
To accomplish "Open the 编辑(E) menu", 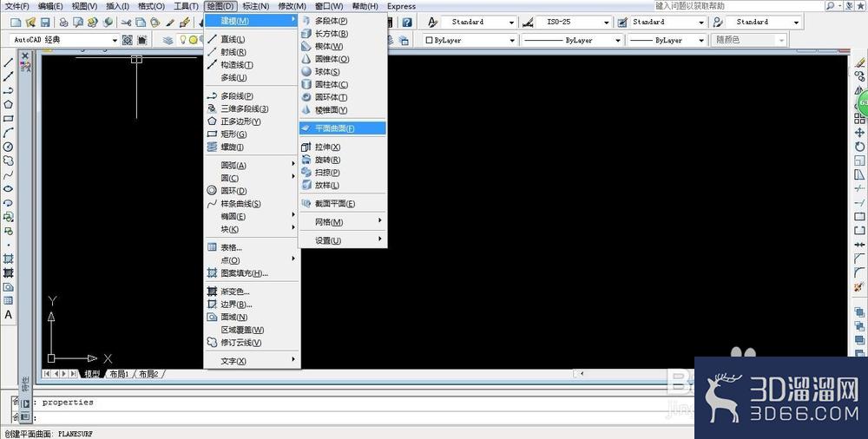I will tap(50, 6).
